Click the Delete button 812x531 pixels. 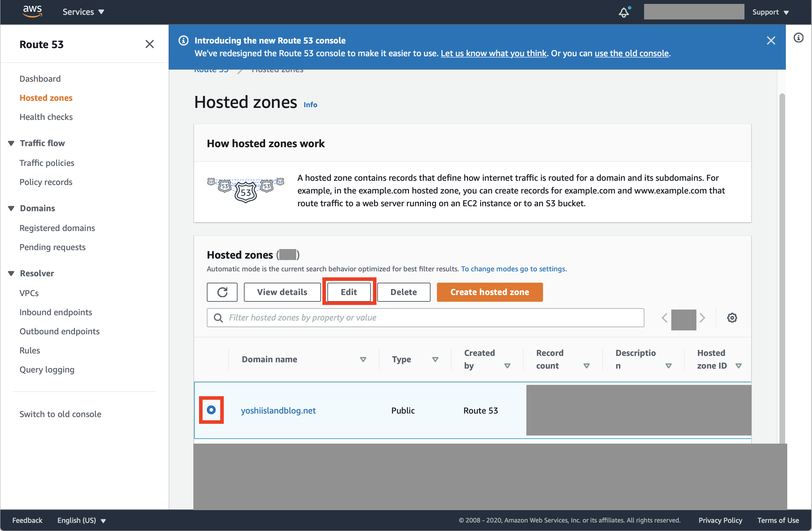coord(404,292)
